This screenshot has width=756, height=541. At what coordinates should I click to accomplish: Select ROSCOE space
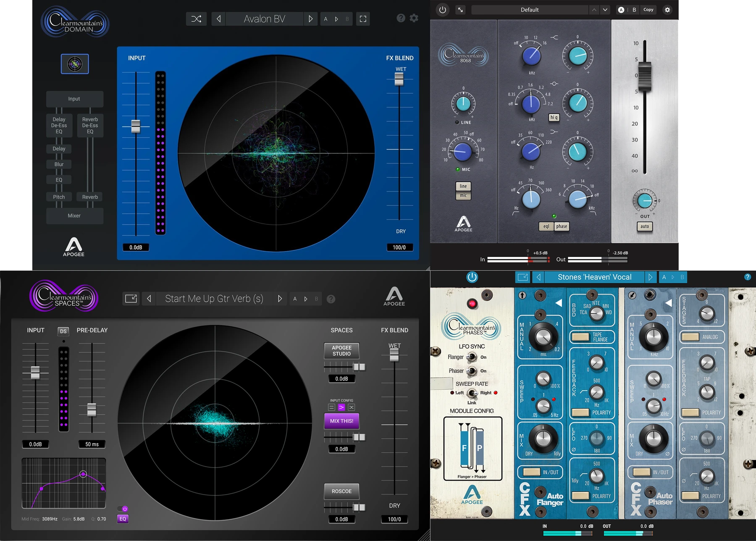pyautogui.click(x=341, y=491)
